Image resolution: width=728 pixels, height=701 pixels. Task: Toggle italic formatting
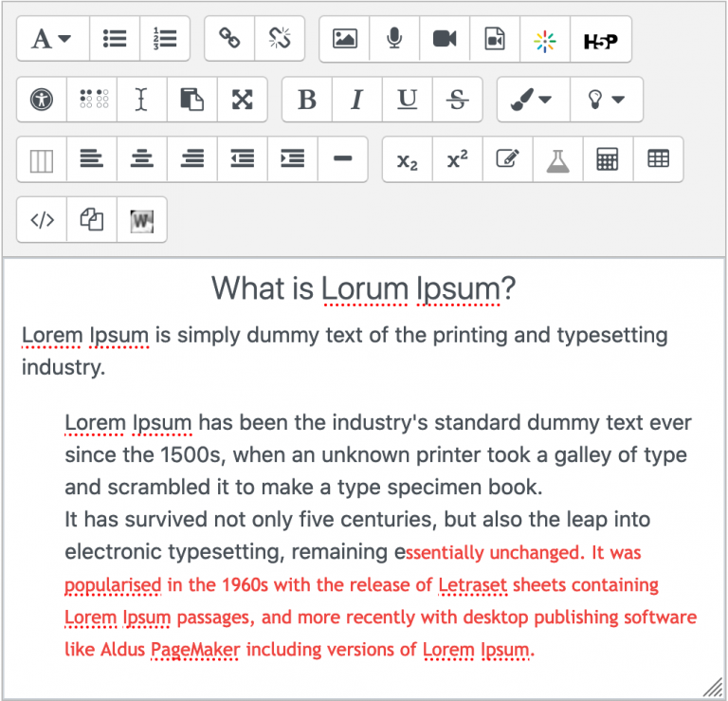tap(357, 100)
